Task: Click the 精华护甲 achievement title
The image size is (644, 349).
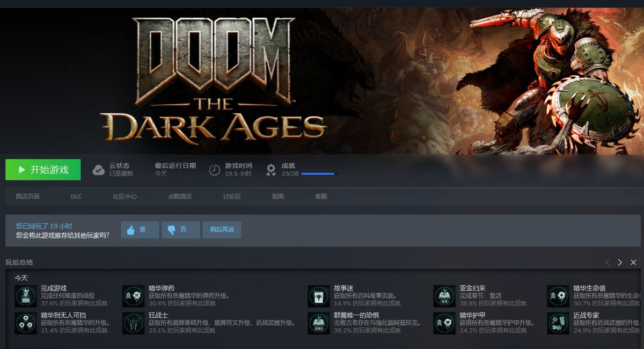Action: 472,315
